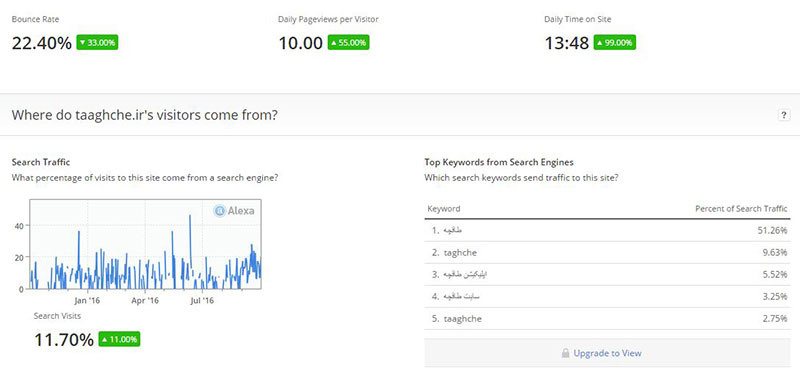Click the lock icon beside Upgrade to View
The width and height of the screenshot is (800, 379).
pos(565,353)
